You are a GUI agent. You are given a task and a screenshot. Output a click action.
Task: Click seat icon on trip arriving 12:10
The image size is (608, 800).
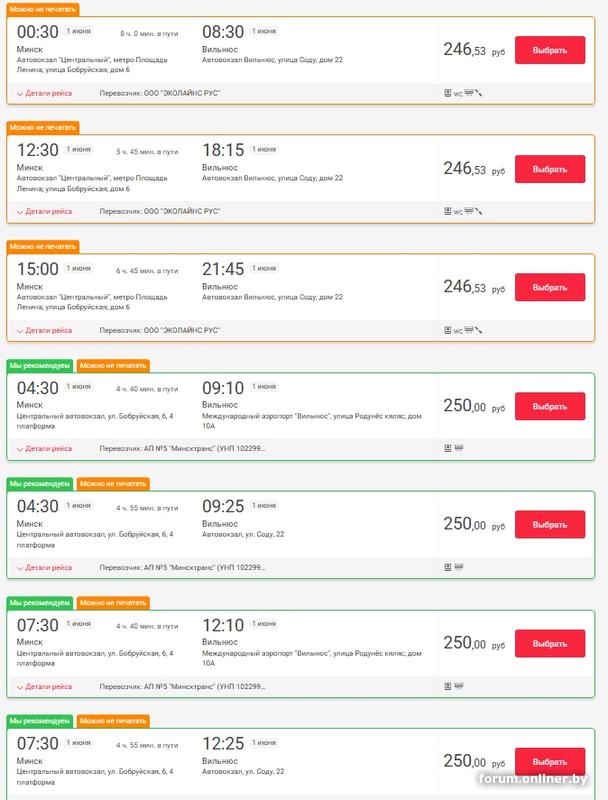point(448,686)
